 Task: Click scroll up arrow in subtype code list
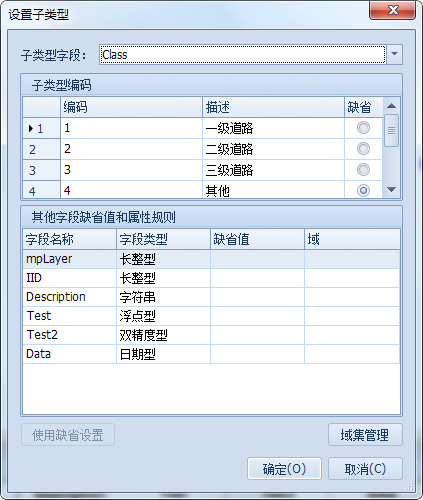coord(391,106)
